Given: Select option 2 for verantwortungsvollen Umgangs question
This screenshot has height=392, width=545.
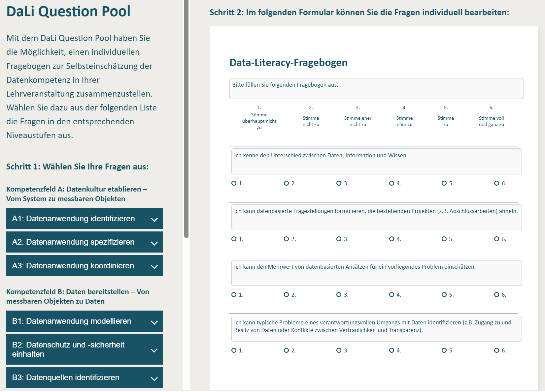Looking at the screenshot, I should pos(287,350).
